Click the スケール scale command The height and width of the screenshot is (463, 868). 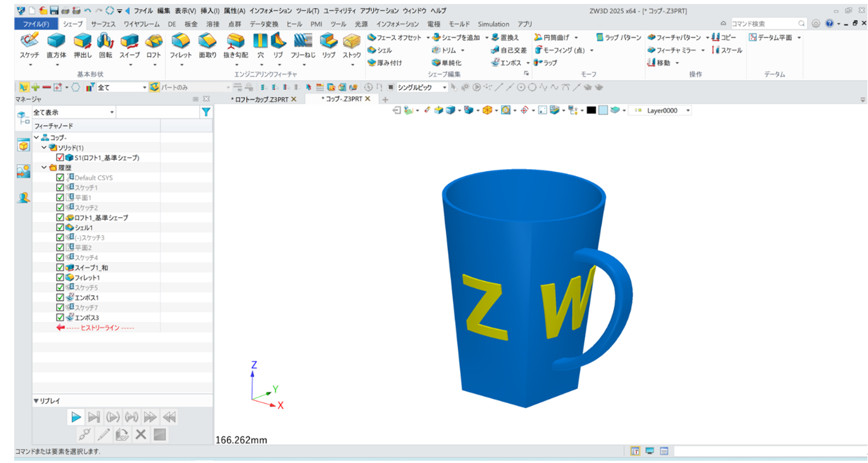click(x=728, y=50)
